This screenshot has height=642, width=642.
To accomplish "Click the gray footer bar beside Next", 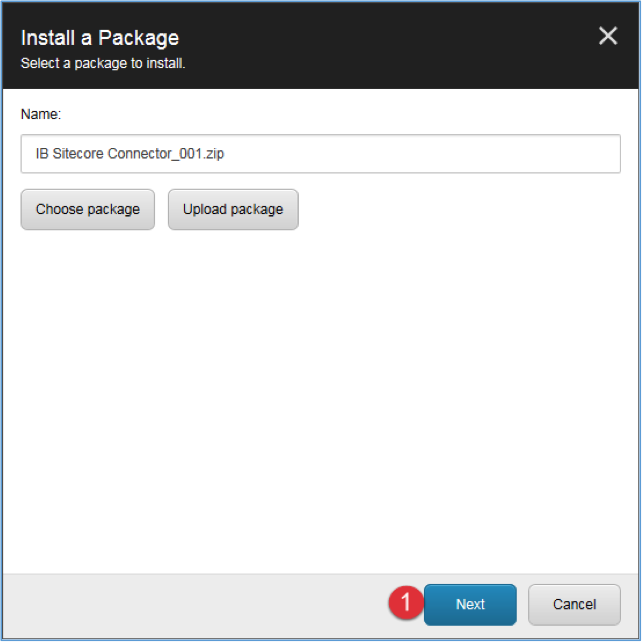I will pos(192,605).
